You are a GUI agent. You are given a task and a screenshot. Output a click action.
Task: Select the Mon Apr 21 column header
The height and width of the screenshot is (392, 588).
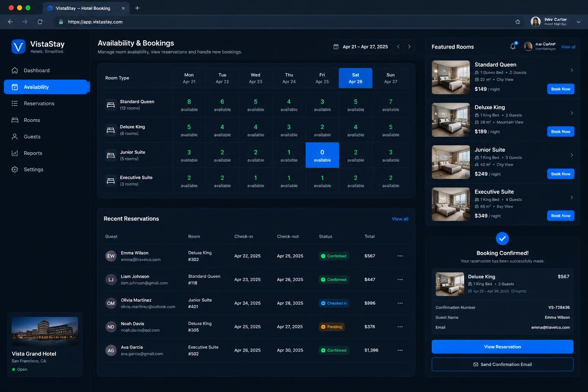click(189, 78)
